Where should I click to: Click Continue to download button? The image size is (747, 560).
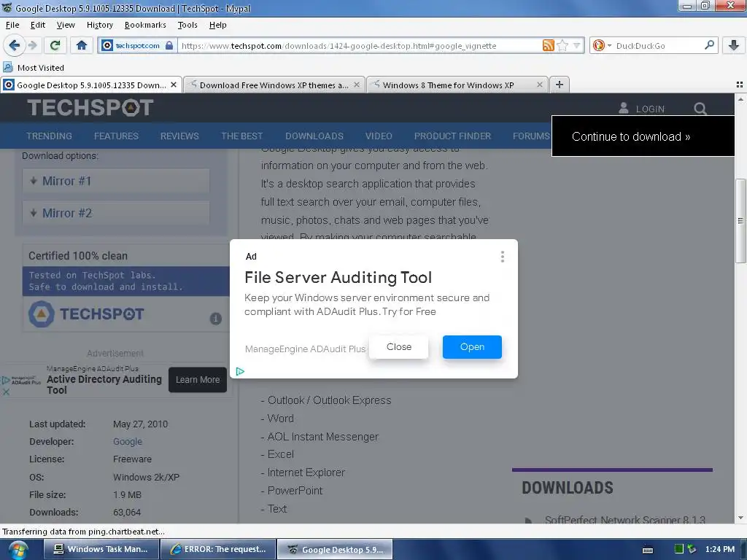(643, 136)
